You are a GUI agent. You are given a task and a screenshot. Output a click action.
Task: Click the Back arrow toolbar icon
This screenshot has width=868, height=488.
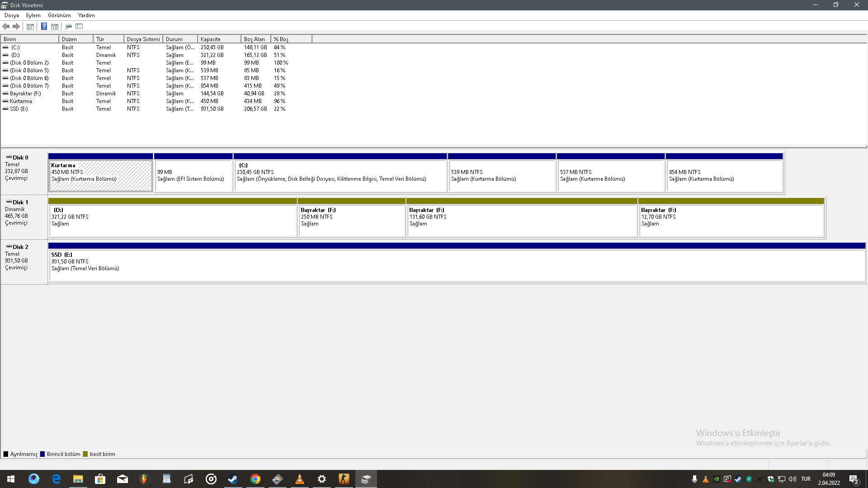coord(6,27)
